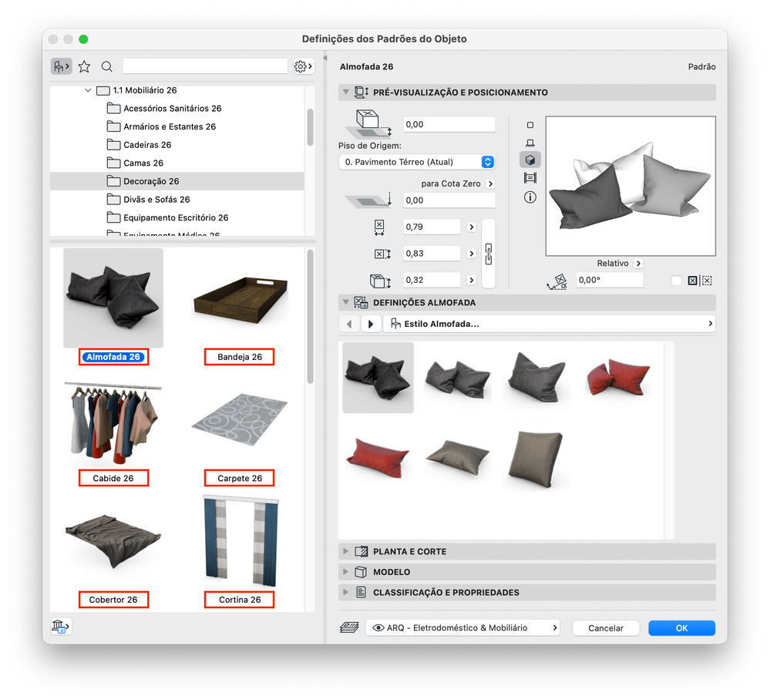Screen dimensions: 770x700
Task: Go to next Almofada settings page arrow
Action: (371, 324)
